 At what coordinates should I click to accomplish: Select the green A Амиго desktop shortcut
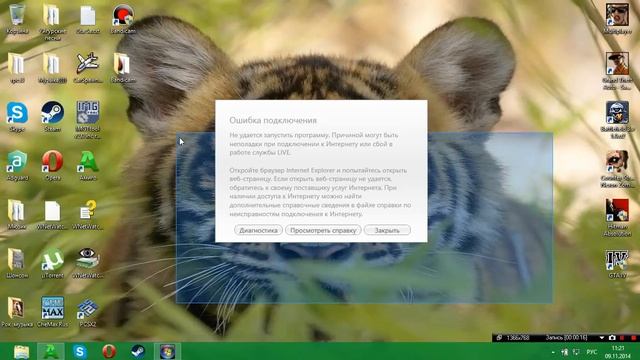pos(87,166)
